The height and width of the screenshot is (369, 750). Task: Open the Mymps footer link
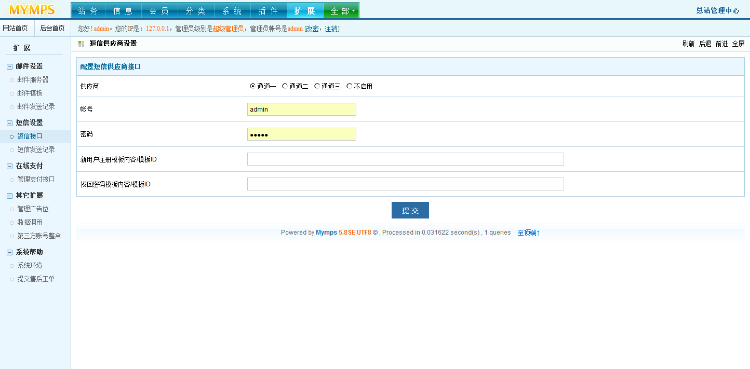pyautogui.click(x=326, y=233)
